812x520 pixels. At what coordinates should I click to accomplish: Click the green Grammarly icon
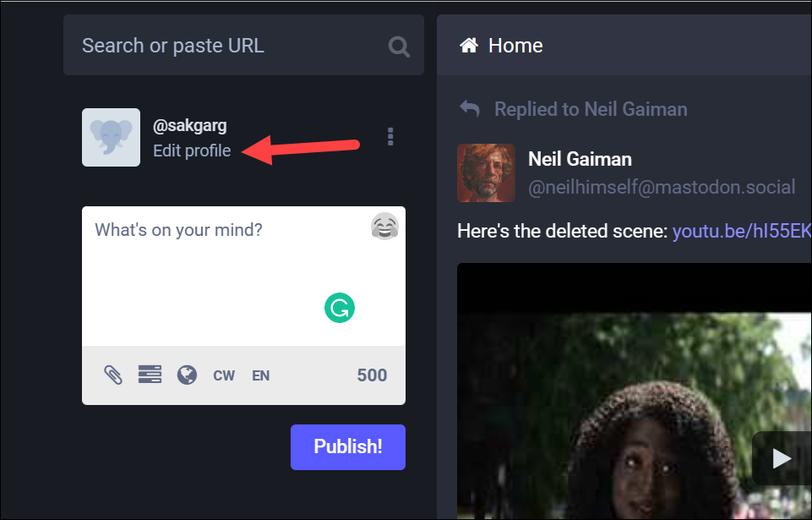pos(340,308)
